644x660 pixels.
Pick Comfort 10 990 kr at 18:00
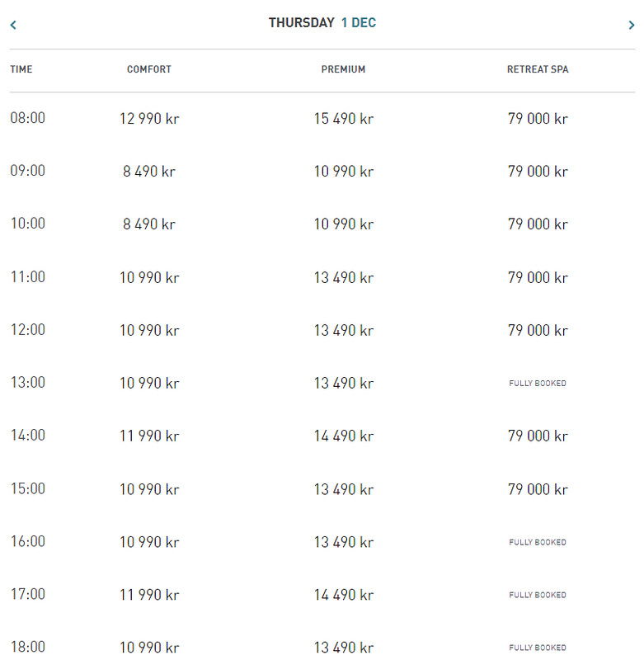click(x=149, y=648)
